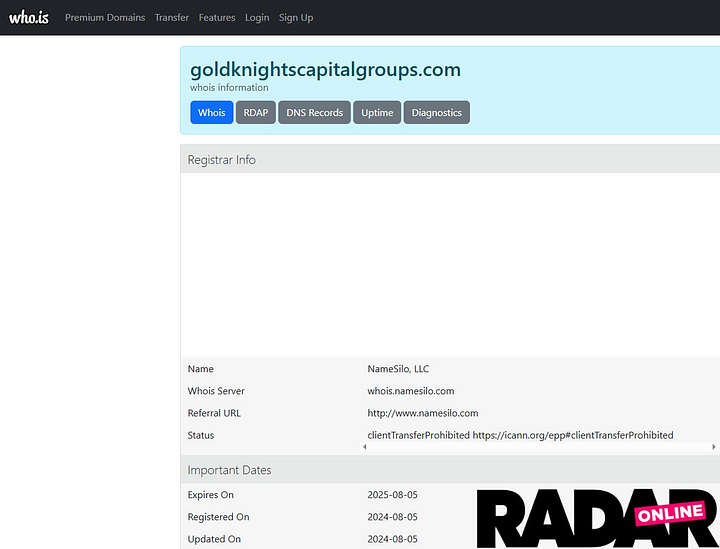Select registrar name NameSilo, LLC
Screen dimensions: 720x549
[x=398, y=369]
